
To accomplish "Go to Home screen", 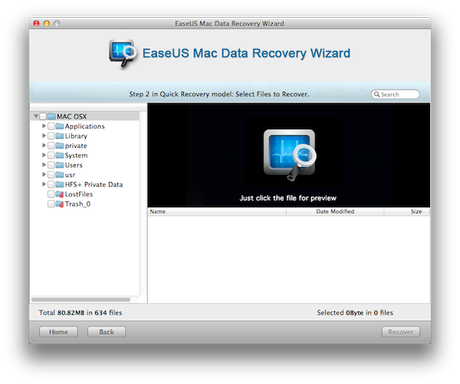I will click(58, 332).
